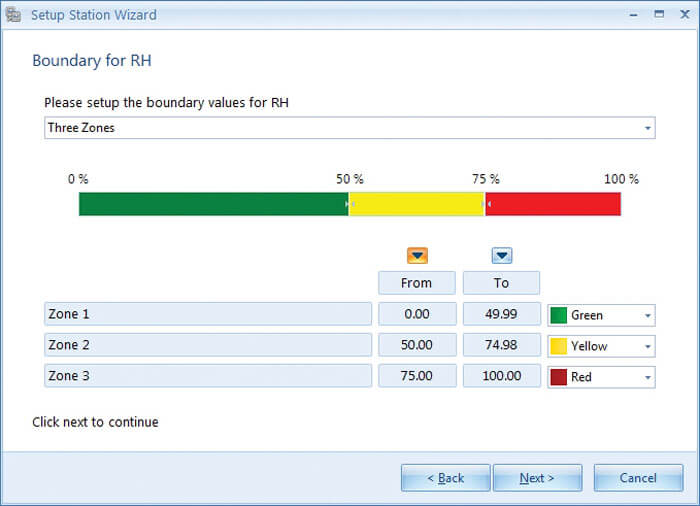Screen dimensions: 700x506
Task: Click the 50% boundary slider handle
Action: coord(349,204)
